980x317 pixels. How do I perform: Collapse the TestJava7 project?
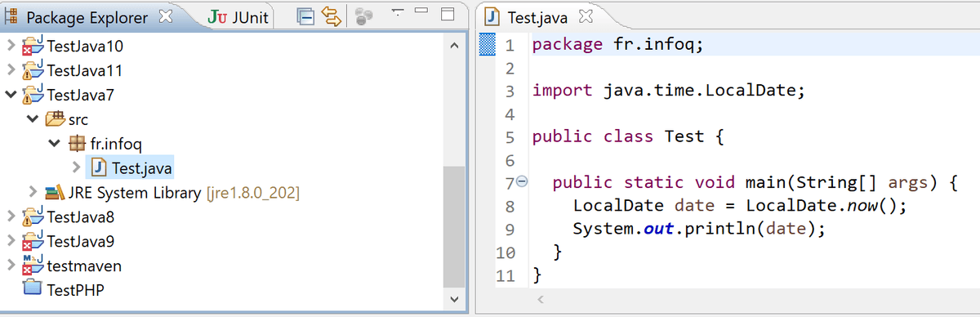(11, 95)
